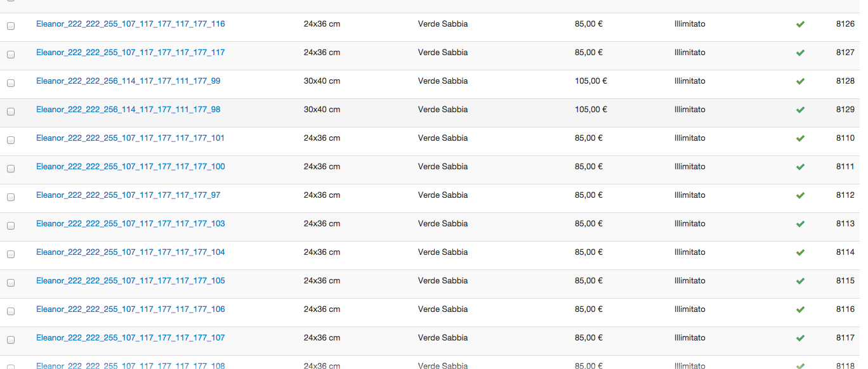The width and height of the screenshot is (868, 369).
Task: Click the green check icon in row 8112
Action: click(x=800, y=195)
